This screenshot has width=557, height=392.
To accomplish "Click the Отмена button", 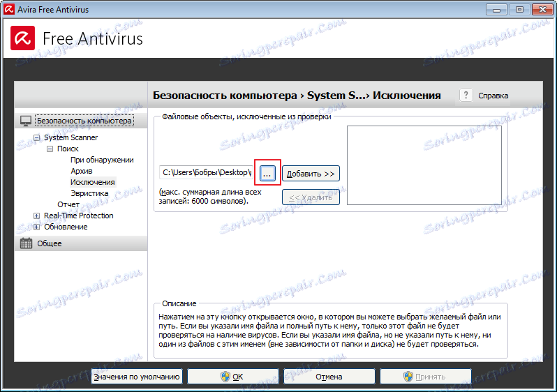I will (x=329, y=377).
